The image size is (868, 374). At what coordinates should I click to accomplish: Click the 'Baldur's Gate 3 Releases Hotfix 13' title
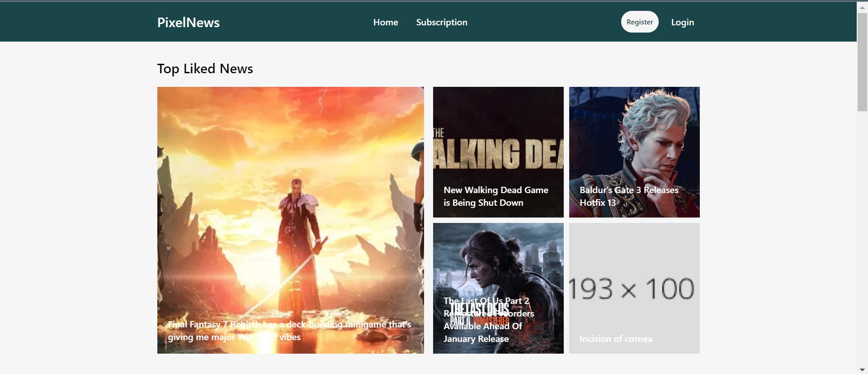[628, 196]
